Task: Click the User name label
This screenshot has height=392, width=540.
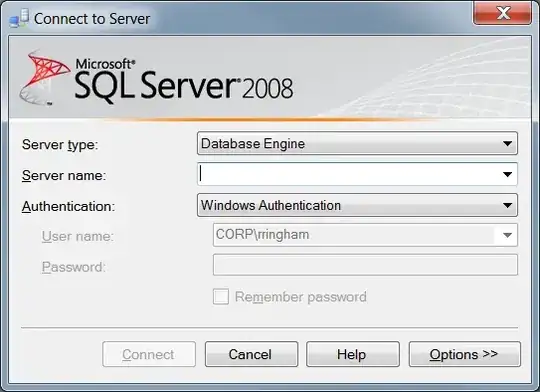Action: tap(78, 236)
